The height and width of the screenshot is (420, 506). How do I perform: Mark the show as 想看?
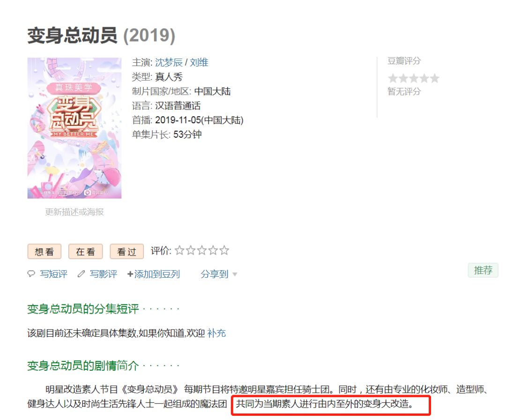pyautogui.click(x=45, y=251)
